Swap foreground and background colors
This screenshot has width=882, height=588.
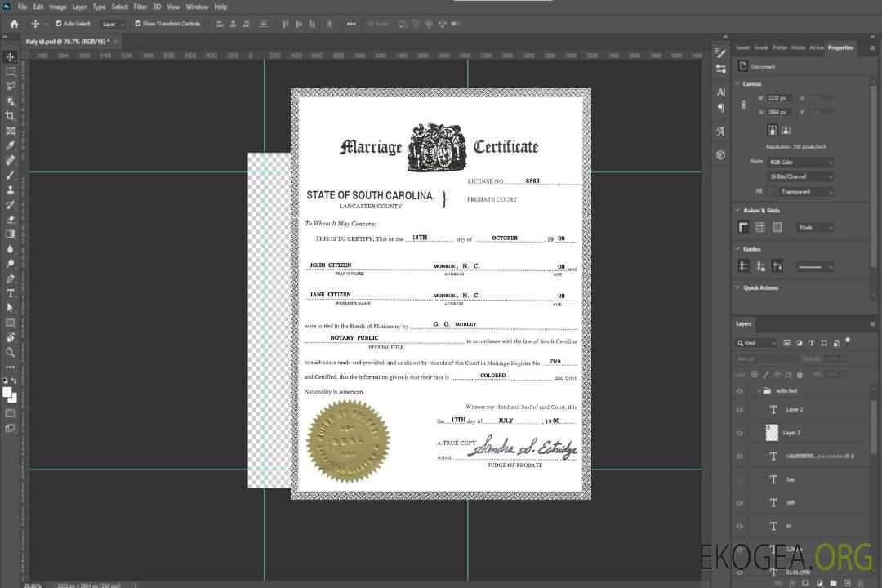14,381
